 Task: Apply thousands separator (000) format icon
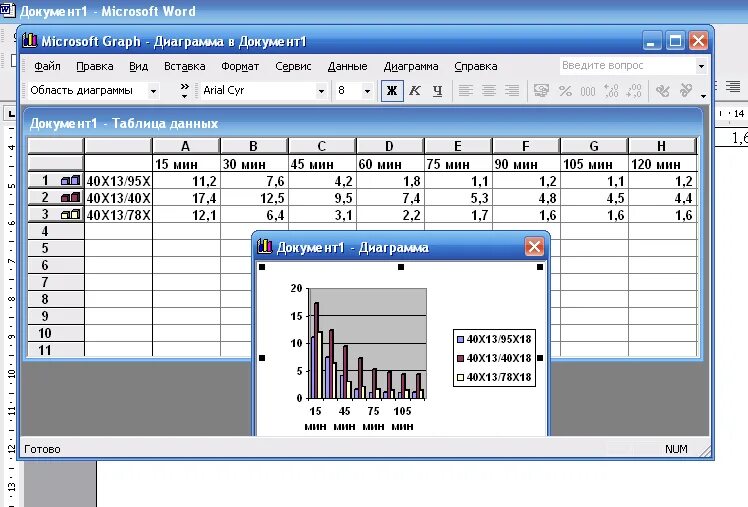588,91
